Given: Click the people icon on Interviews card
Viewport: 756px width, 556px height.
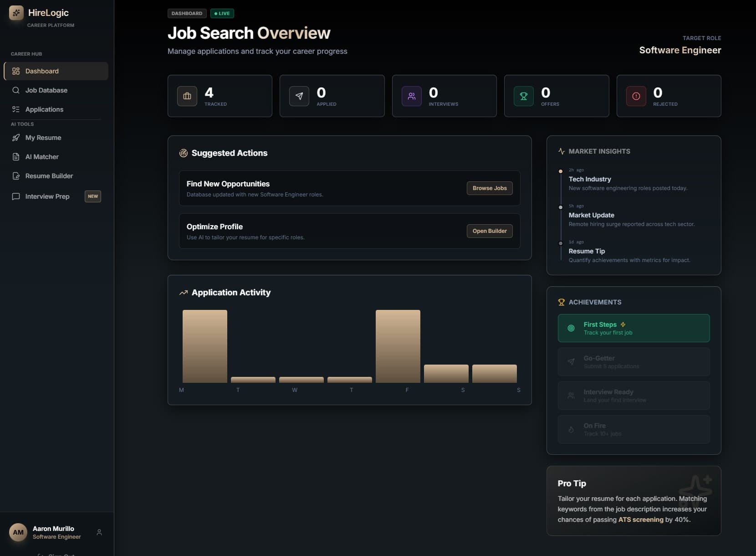Looking at the screenshot, I should 411,96.
